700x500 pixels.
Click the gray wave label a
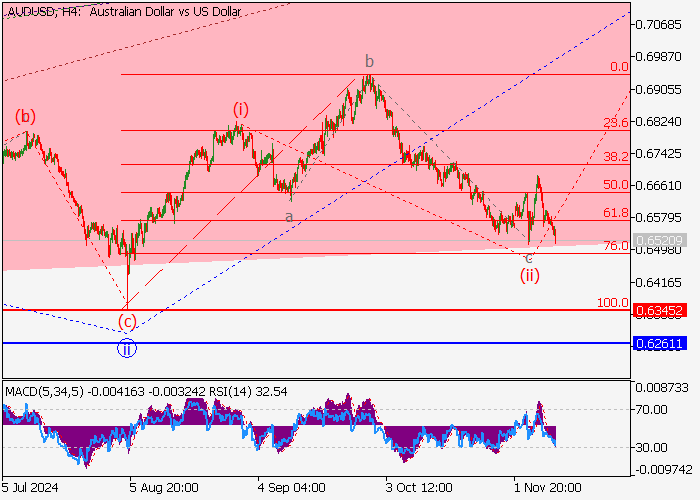[289, 217]
